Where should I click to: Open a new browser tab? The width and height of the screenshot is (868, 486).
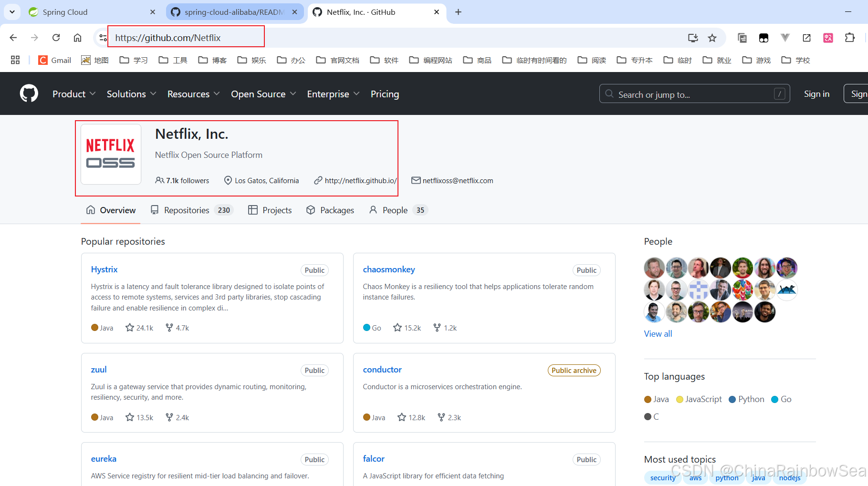point(458,12)
